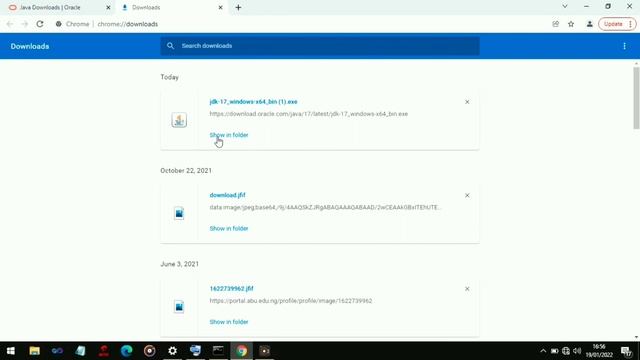Show 1622739962.jfif in folder
The image size is (640, 360).
(229, 322)
